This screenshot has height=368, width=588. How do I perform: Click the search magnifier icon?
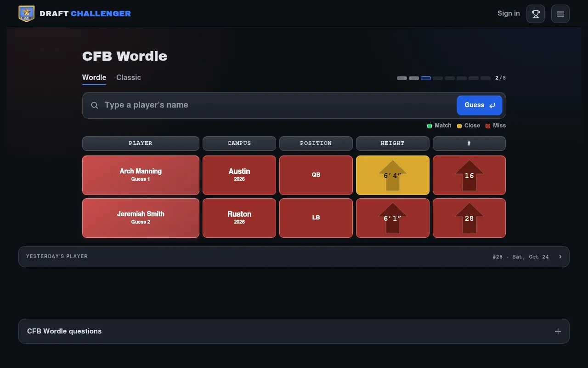click(x=95, y=105)
